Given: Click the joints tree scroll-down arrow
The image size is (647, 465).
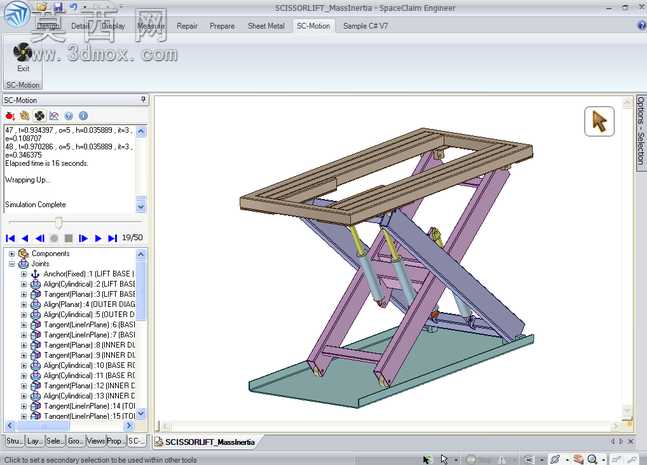Looking at the screenshot, I should pos(141,413).
